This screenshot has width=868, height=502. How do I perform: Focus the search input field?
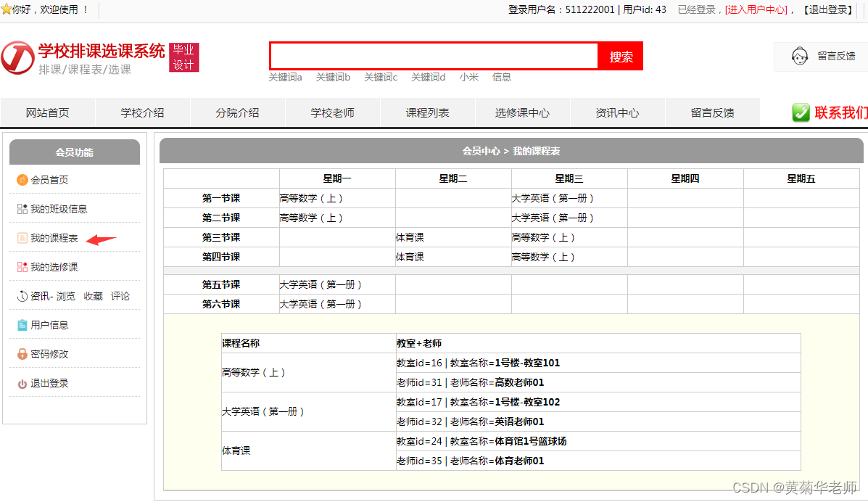[x=434, y=56]
